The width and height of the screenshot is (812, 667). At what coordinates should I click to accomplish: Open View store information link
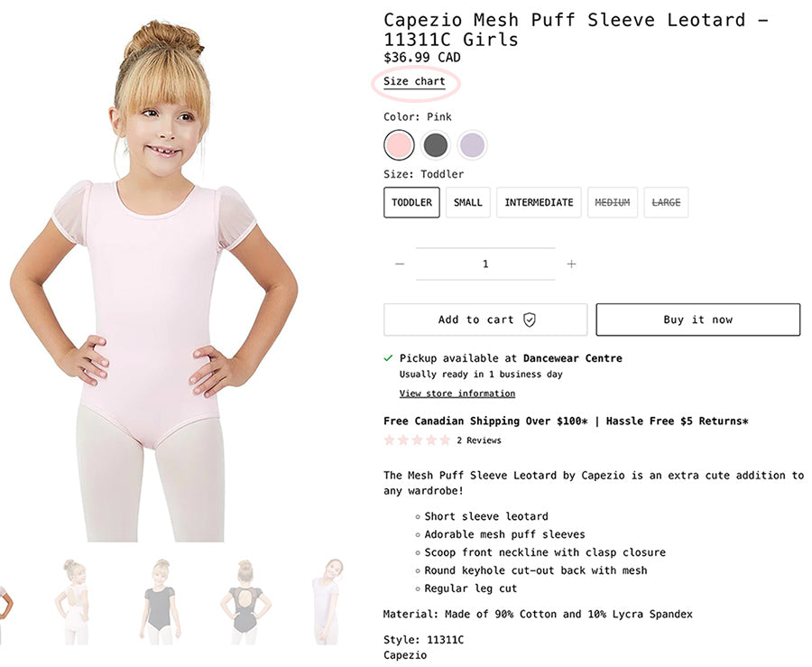point(457,394)
